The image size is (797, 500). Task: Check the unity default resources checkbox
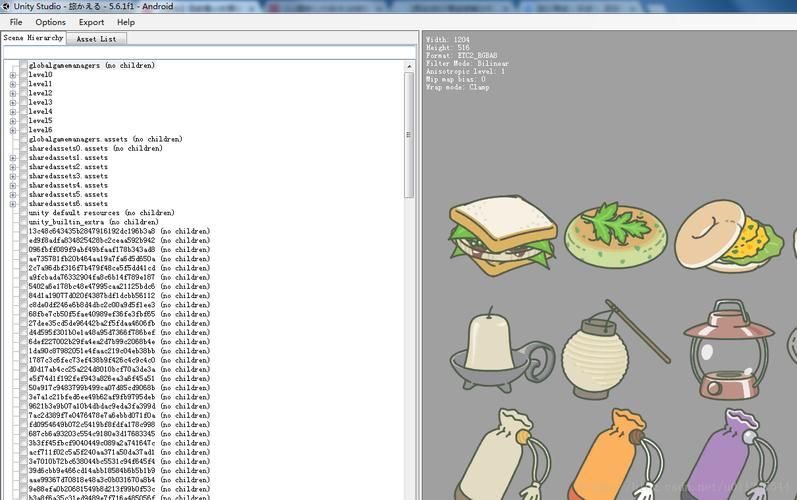coord(23,213)
